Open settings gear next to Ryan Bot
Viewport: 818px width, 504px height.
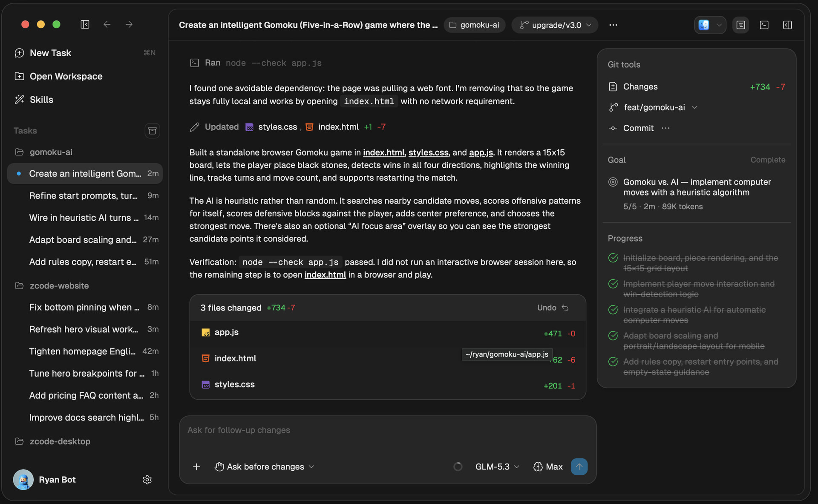[147, 480]
